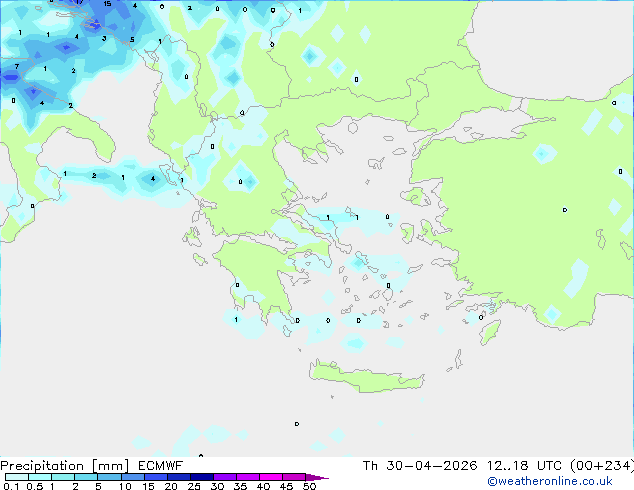Select the legend label "25"
Viewport: 634px width, 490px height.
click(194, 486)
